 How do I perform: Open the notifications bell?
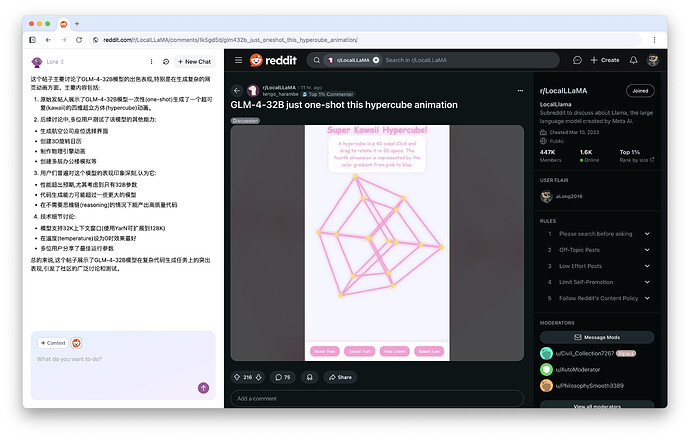pos(633,60)
